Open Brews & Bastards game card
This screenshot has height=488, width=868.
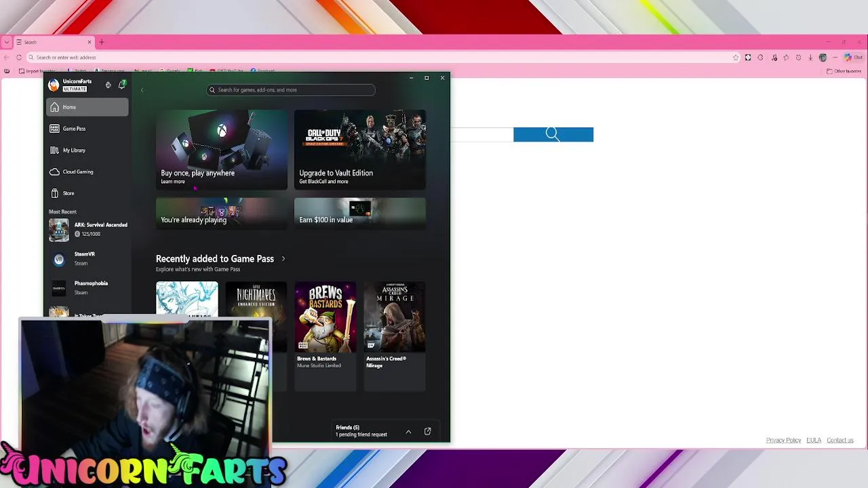[x=325, y=335]
